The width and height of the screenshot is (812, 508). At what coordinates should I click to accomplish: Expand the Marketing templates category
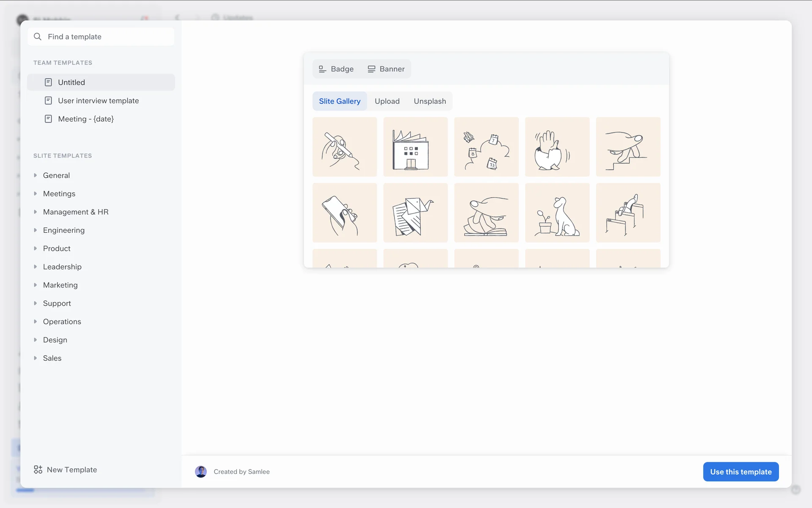coord(36,285)
